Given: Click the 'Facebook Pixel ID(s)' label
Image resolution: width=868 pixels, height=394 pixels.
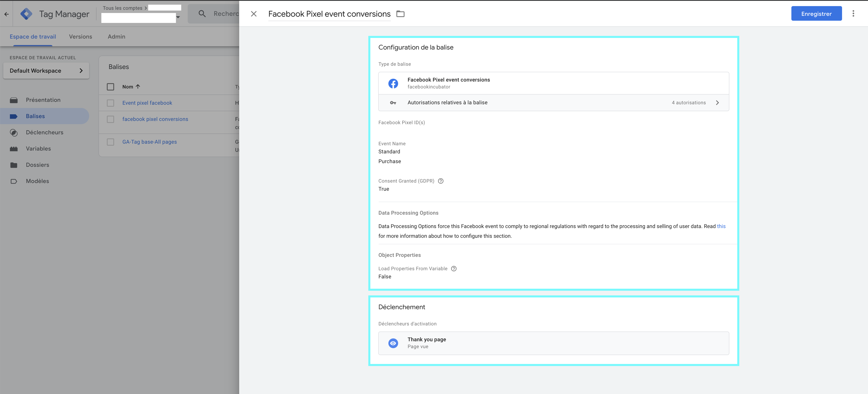Looking at the screenshot, I should tap(401, 123).
